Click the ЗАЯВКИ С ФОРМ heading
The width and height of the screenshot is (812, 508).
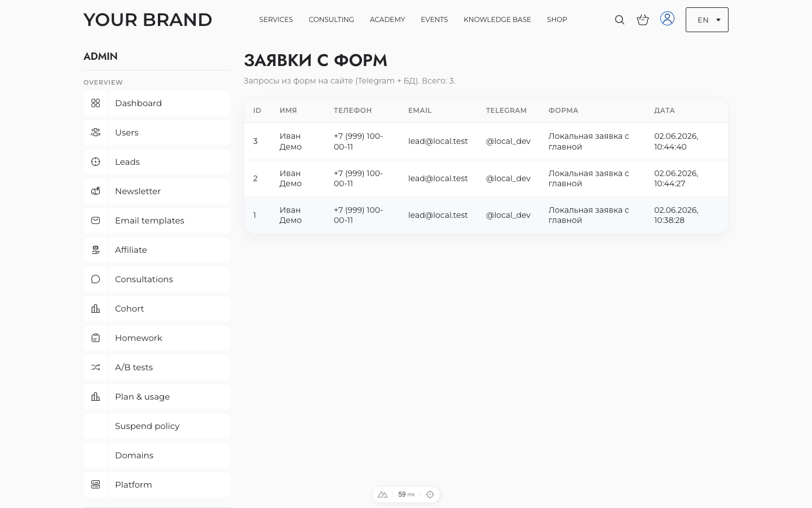(x=315, y=60)
